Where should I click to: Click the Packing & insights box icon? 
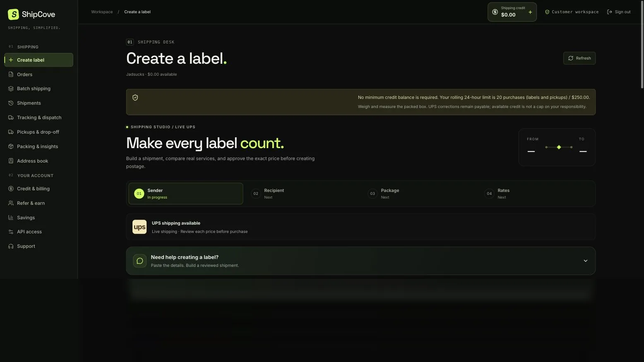[x=11, y=146]
